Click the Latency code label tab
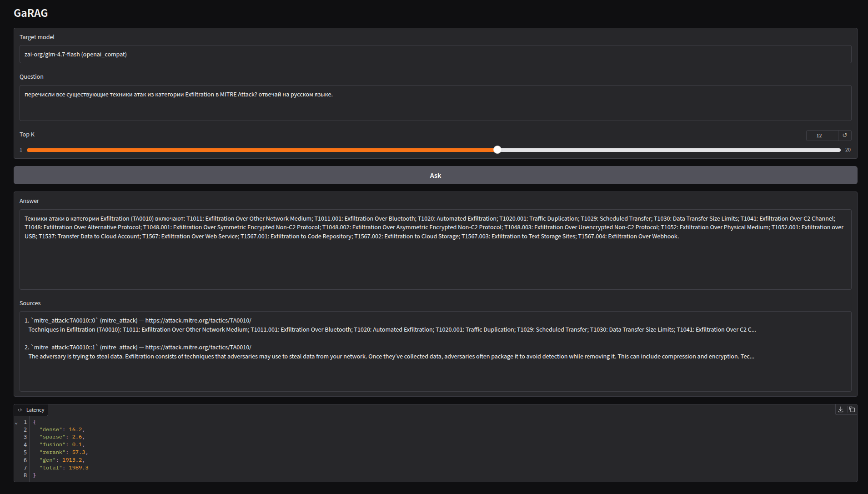Viewport: 868px width, 494px height. click(31, 410)
